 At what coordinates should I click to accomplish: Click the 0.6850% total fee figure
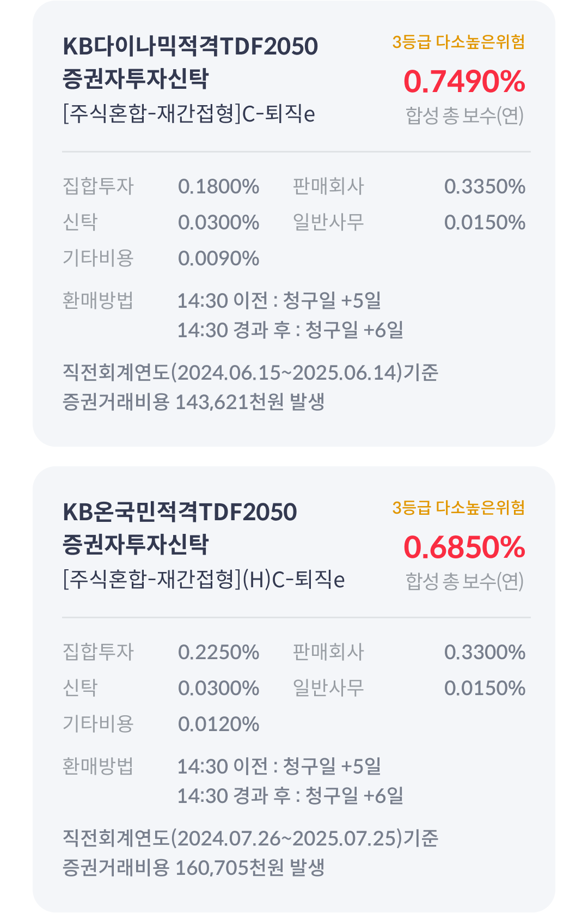click(x=464, y=547)
